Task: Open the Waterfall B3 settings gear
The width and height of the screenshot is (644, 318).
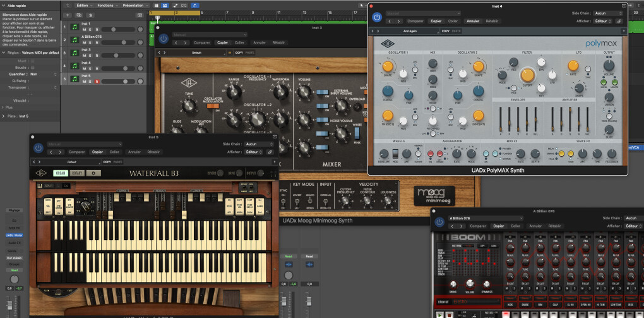Action: coord(93,173)
